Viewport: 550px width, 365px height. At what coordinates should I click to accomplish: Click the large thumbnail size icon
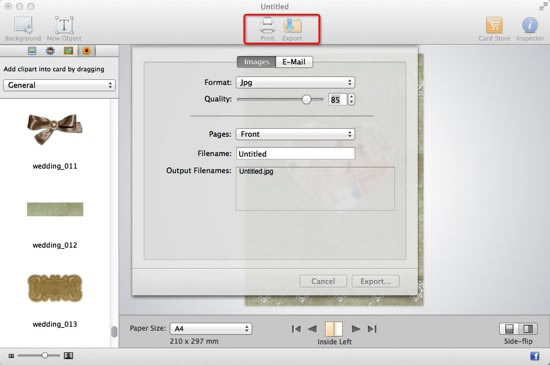pyautogui.click(x=68, y=356)
